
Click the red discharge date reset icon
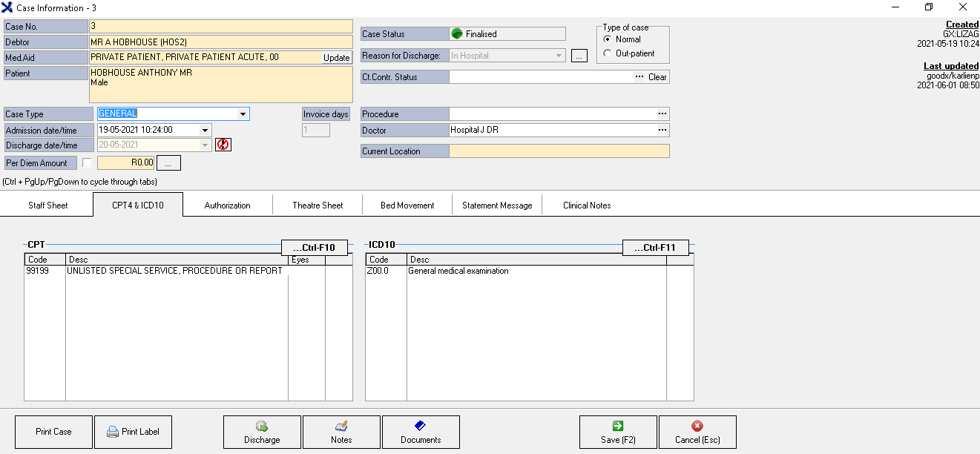click(x=223, y=145)
